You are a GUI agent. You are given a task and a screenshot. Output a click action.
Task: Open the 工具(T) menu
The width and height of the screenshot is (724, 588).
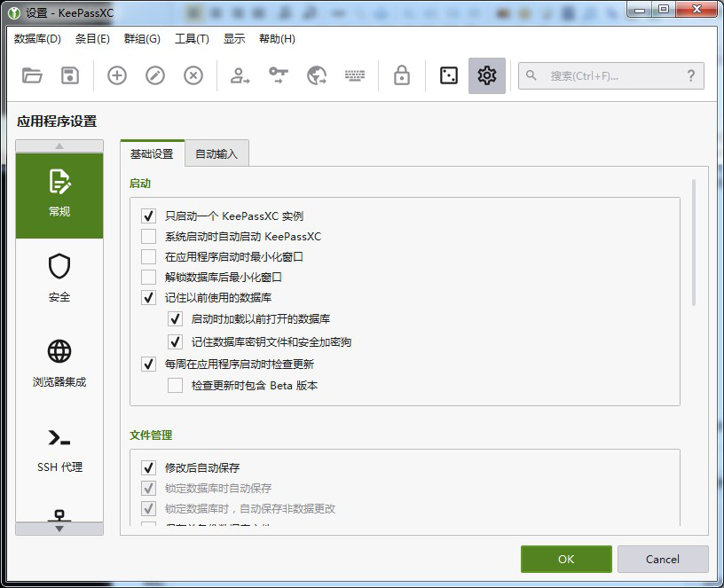(192, 39)
